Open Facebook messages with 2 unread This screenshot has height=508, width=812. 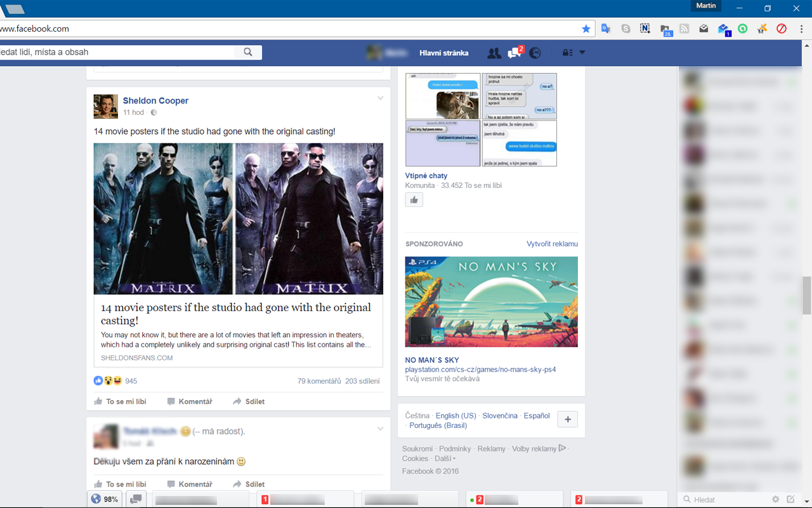514,53
